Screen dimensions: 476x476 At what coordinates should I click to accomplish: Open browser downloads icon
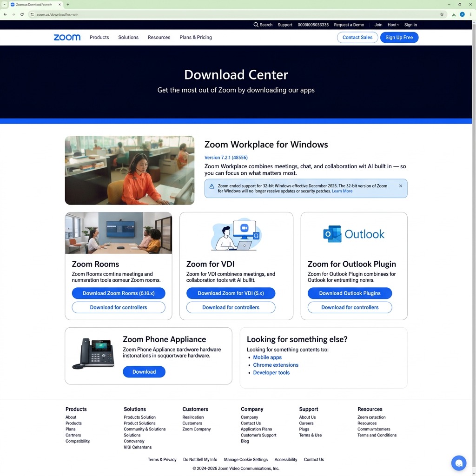[454, 14]
